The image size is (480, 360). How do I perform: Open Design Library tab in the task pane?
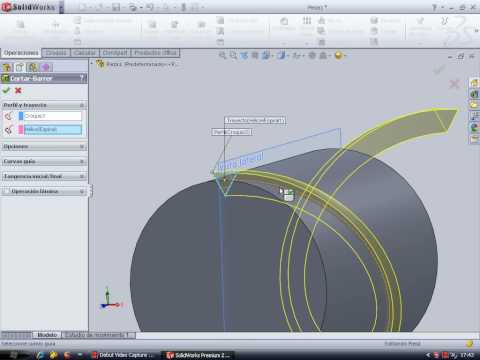point(474,94)
